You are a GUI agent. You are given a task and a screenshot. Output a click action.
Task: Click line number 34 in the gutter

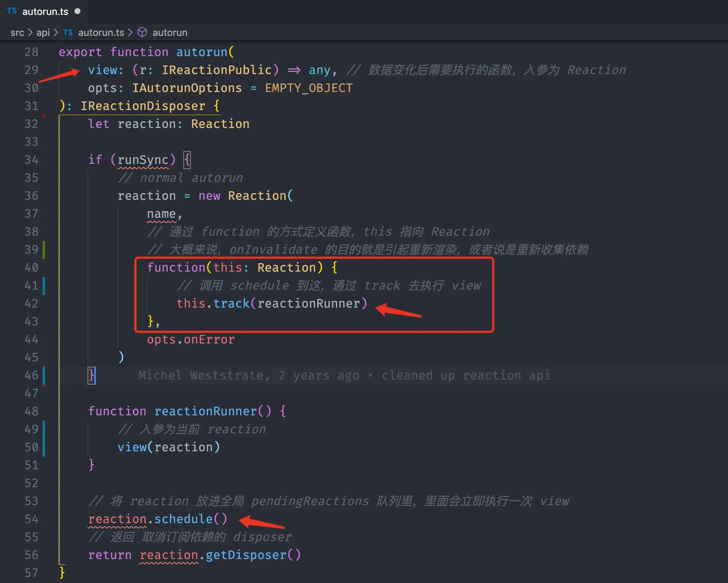point(31,160)
